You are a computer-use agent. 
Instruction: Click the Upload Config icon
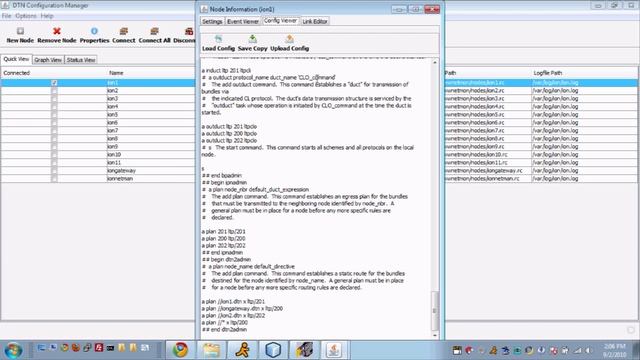click(289, 39)
